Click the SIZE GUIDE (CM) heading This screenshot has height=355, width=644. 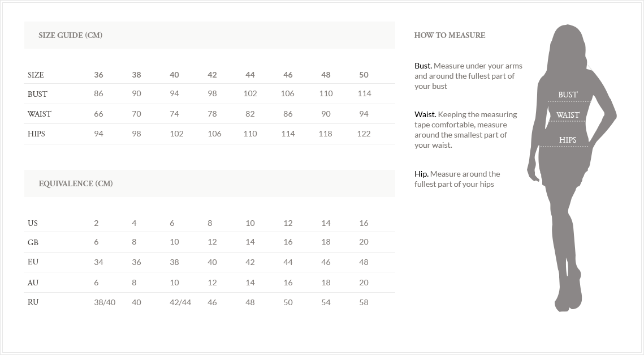(70, 35)
